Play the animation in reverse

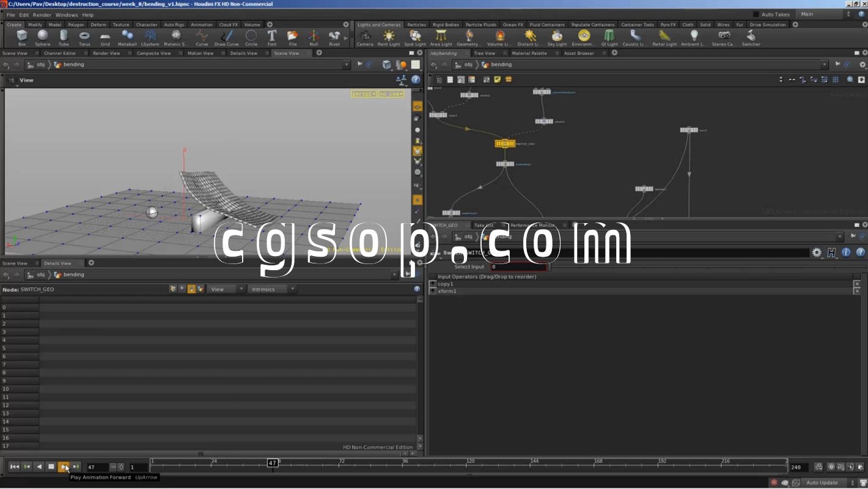(39, 467)
